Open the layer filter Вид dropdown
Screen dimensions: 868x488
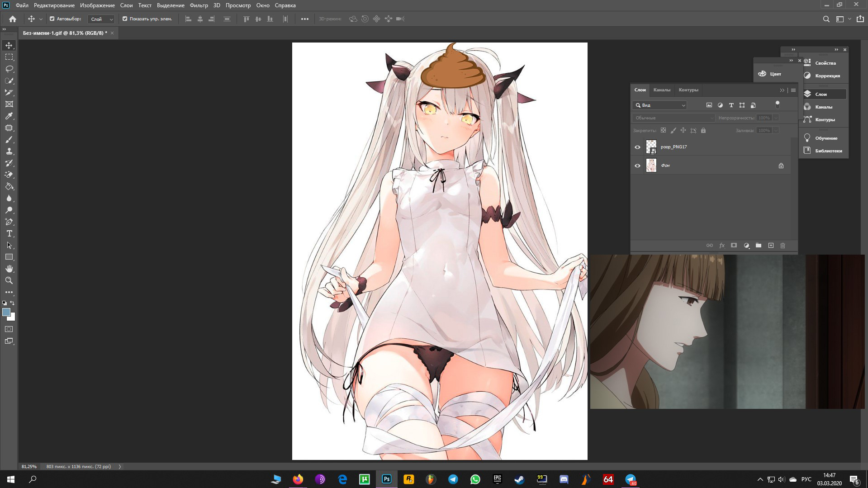pyautogui.click(x=659, y=105)
